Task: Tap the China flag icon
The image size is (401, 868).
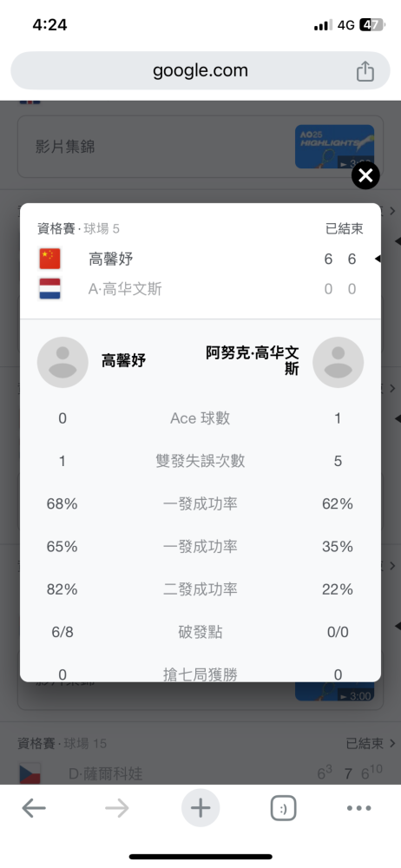Action: click(49, 259)
